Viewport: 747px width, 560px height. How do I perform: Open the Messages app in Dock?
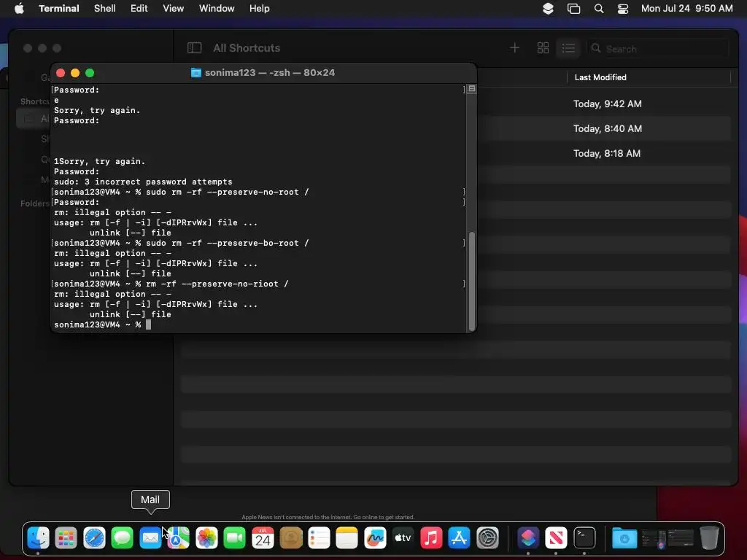pyautogui.click(x=123, y=538)
